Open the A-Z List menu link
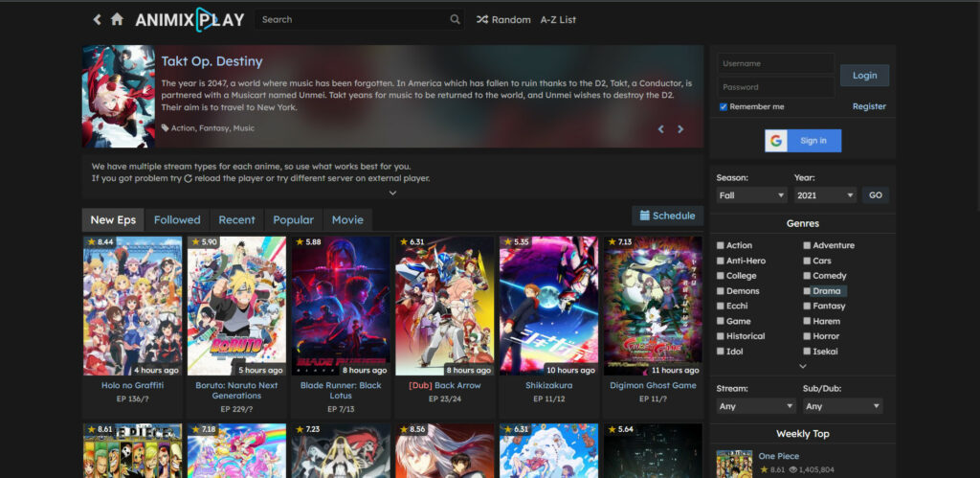Viewport: 980px width, 478px height. 558,19
